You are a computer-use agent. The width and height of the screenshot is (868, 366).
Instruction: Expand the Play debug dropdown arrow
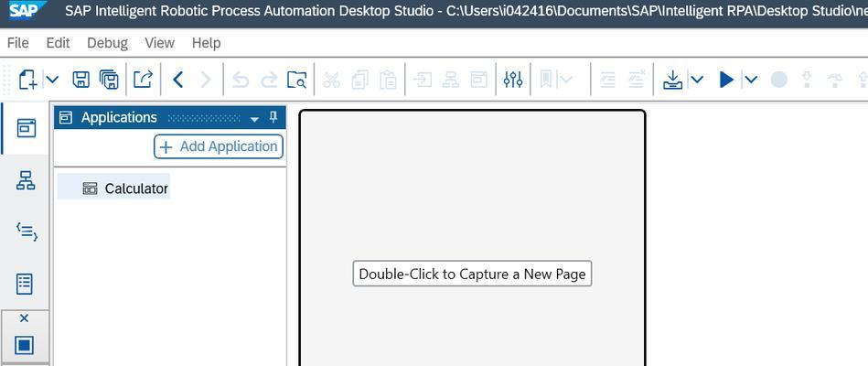tap(751, 80)
